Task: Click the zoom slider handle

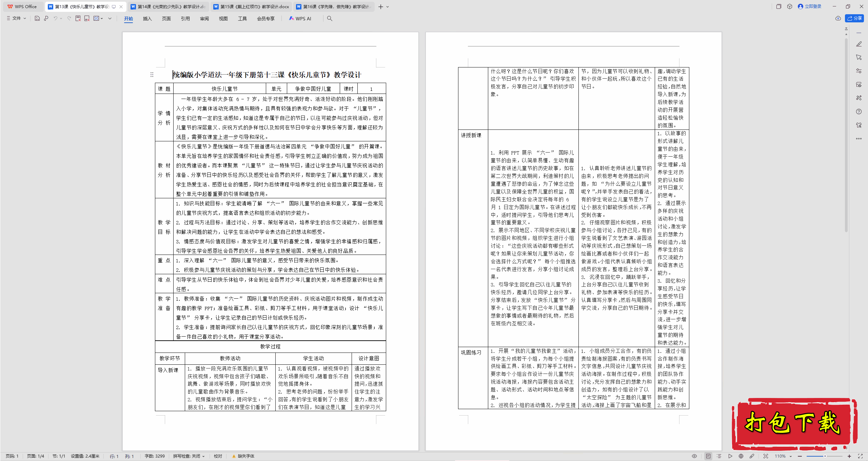Action: pyautogui.click(x=825, y=456)
